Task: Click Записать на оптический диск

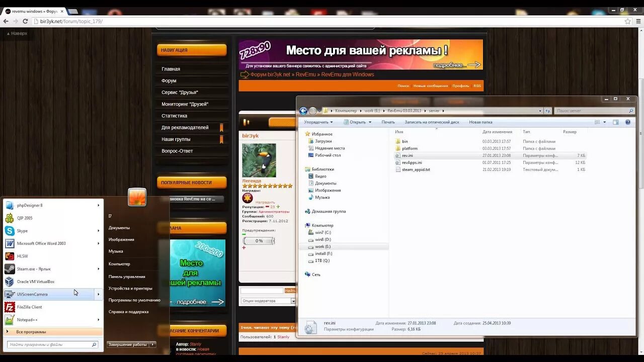Action: [x=432, y=122]
